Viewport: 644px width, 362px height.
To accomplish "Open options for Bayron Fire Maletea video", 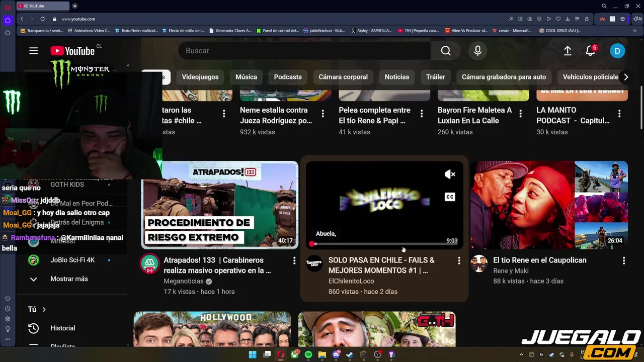I will tap(520, 114).
